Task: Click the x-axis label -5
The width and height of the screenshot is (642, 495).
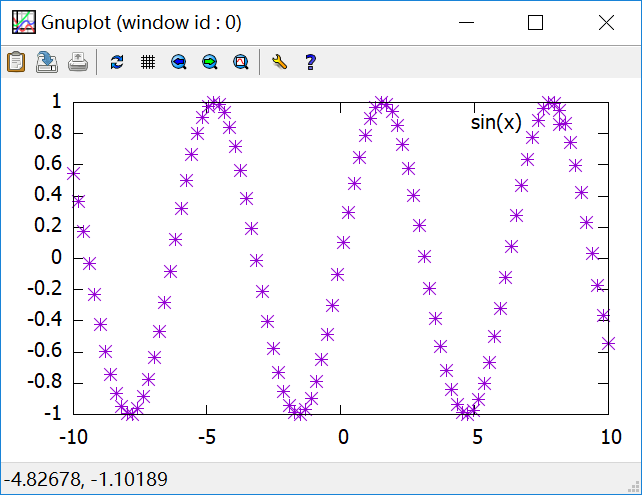Action: [207, 437]
